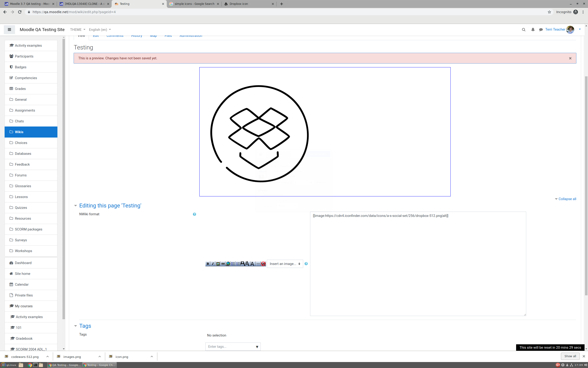Apply largest heading size A
This screenshot has height=368, width=588.
click(243, 264)
